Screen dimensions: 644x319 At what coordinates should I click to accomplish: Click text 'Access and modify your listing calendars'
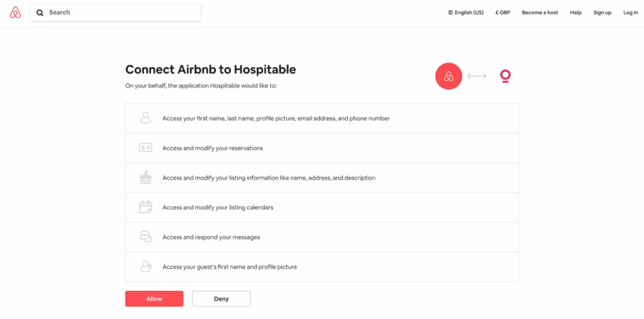pyautogui.click(x=218, y=207)
